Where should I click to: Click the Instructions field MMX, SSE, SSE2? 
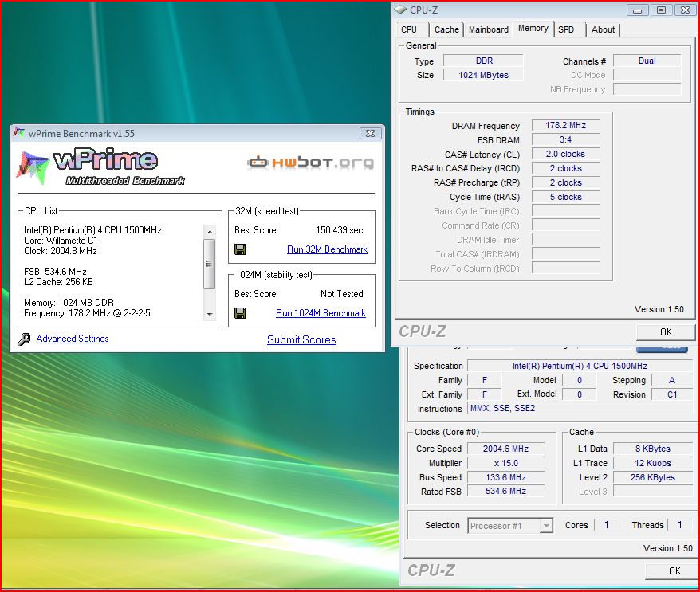click(580, 408)
